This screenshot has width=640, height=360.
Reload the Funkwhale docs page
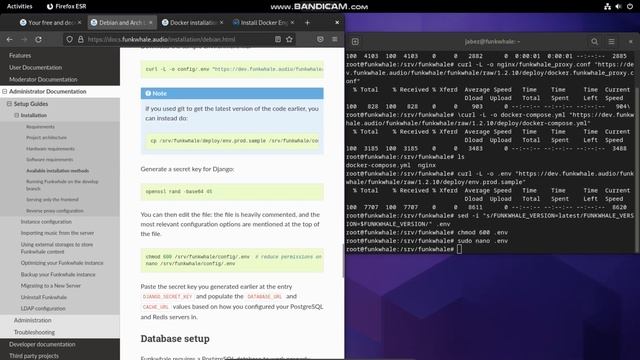pyautogui.click(x=38, y=40)
